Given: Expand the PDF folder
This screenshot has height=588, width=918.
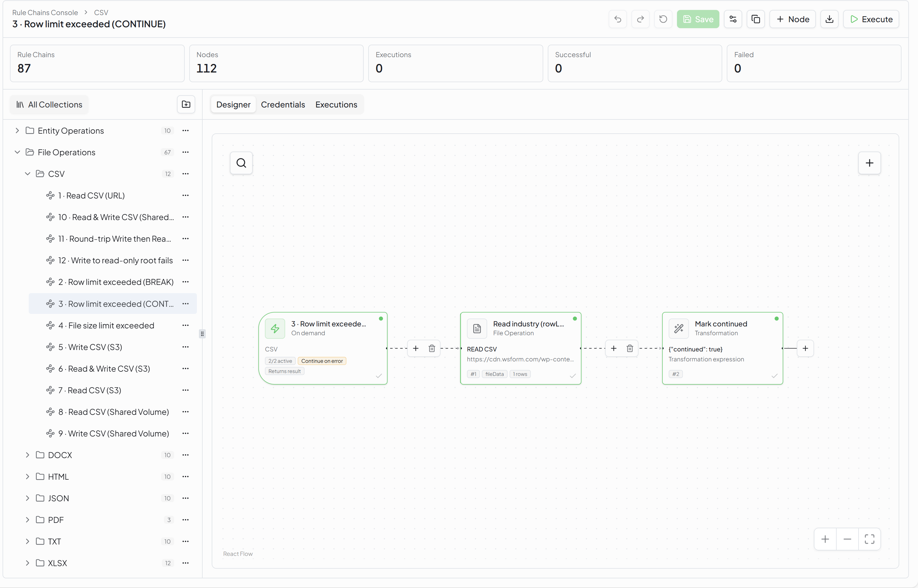Looking at the screenshot, I should click(x=28, y=520).
